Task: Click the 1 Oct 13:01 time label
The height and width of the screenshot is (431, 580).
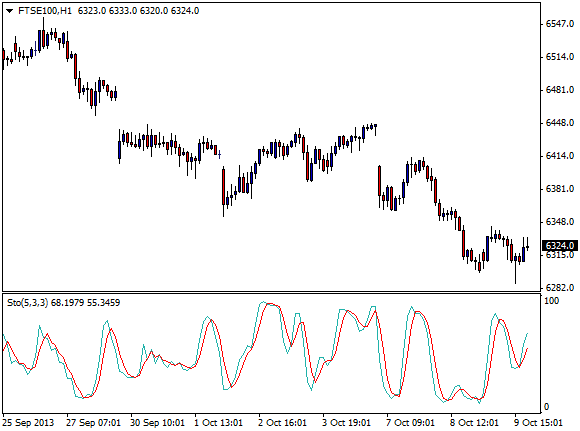Action: click(219, 422)
